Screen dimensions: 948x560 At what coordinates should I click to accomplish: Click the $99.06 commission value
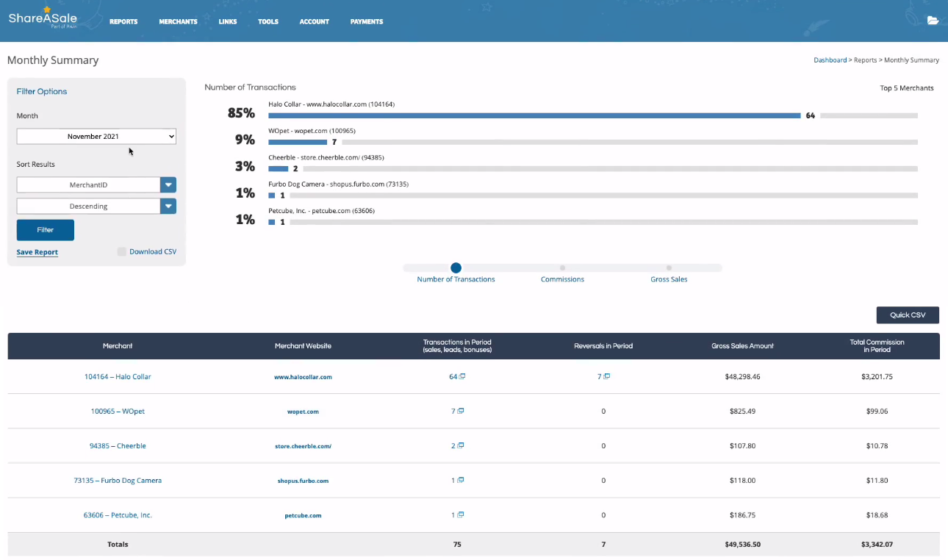click(x=877, y=411)
